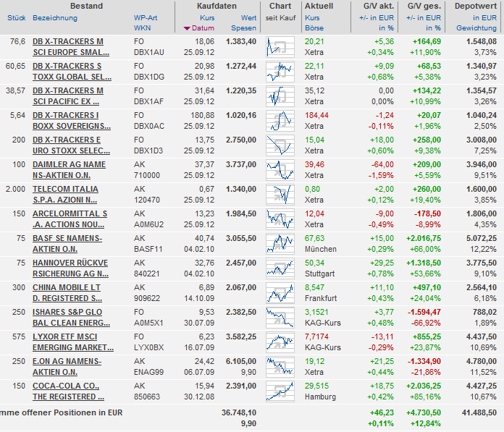Sort by Wert column header
The width and height of the screenshot is (504, 432).
click(x=249, y=18)
